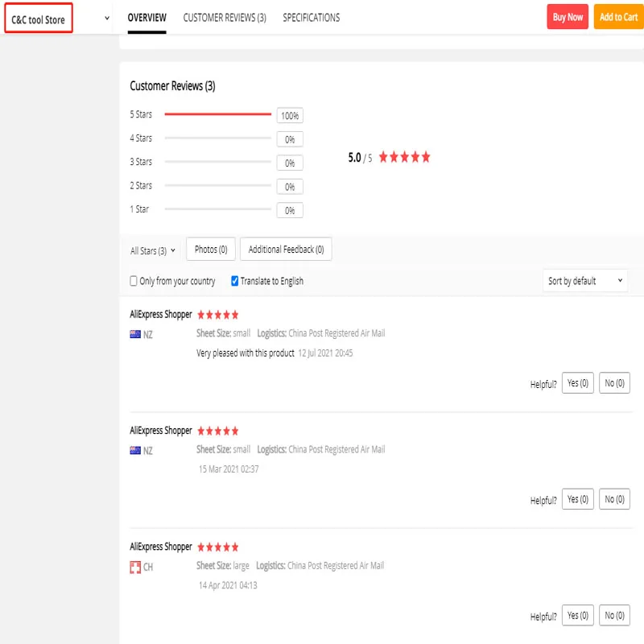This screenshot has width=644, height=644.
Task: Click star rating of first AliExpress Shopper review
Action: 217,315
